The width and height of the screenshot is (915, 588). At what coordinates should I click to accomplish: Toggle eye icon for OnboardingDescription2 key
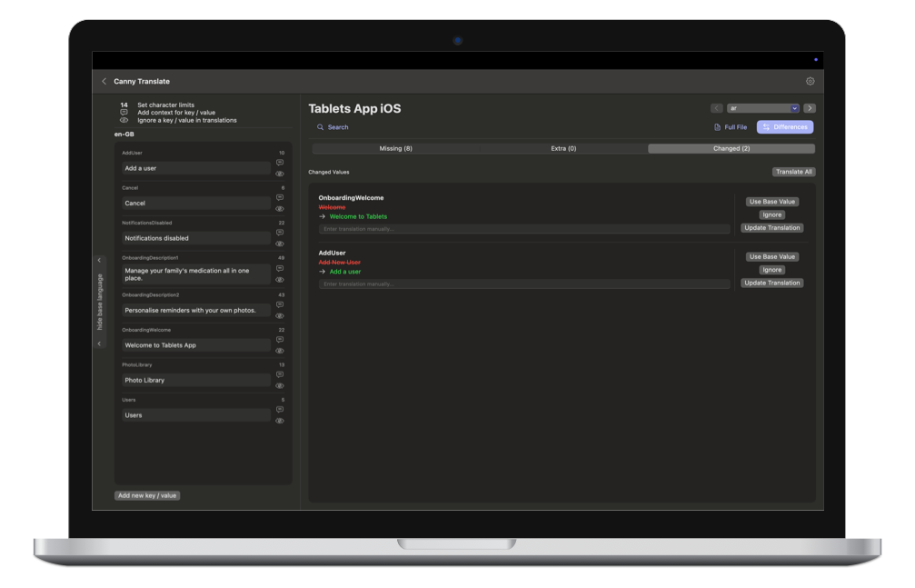[280, 315]
